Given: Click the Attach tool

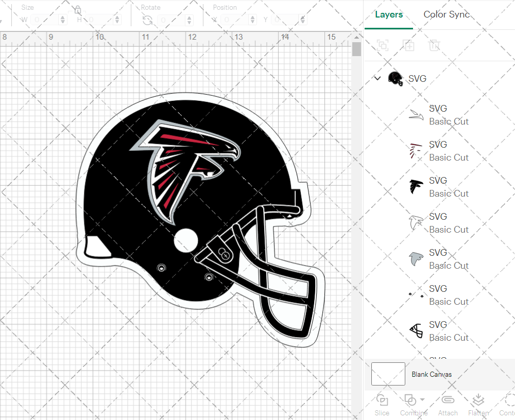Looking at the screenshot, I should click(448, 405).
